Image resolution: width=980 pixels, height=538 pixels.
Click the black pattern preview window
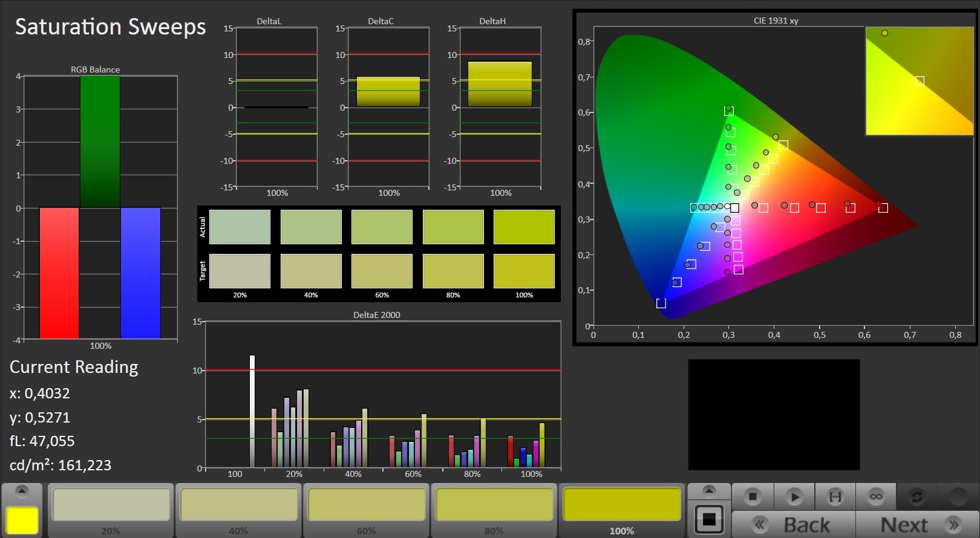774,415
